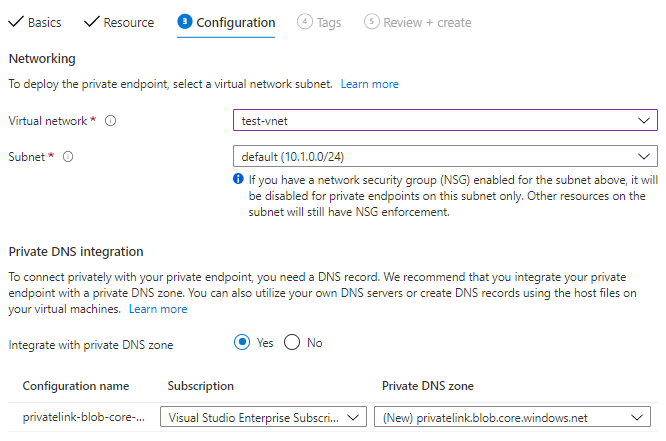Open Learn more link under Private DNS integration
The image size is (666, 441).
[158, 310]
